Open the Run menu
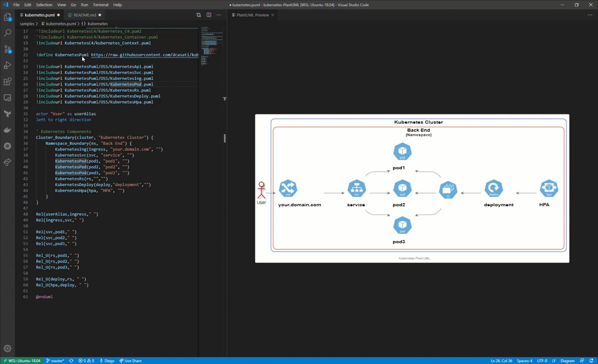The height and width of the screenshot is (364, 598). point(84,5)
